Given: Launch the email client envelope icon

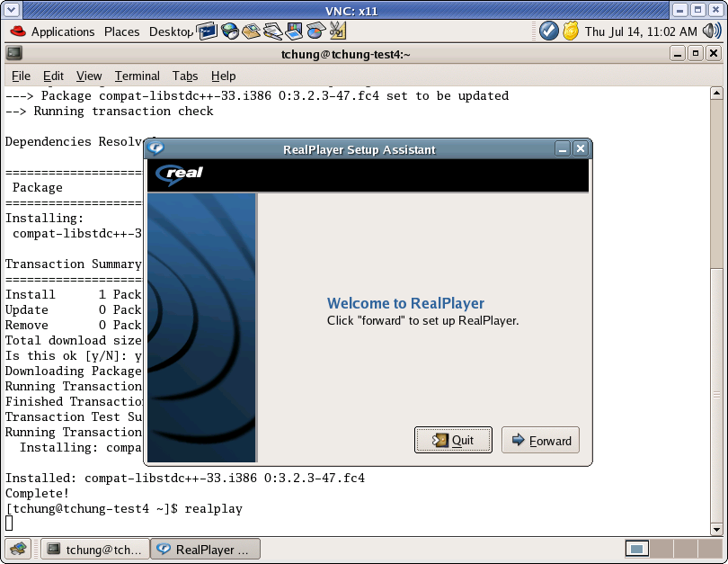Looking at the screenshot, I should (x=251, y=31).
